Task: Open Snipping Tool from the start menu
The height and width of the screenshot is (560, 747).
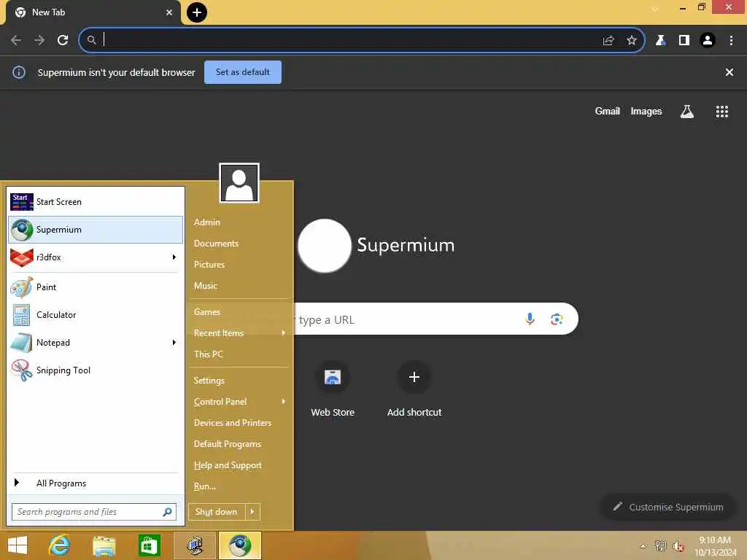Action: 96,370
